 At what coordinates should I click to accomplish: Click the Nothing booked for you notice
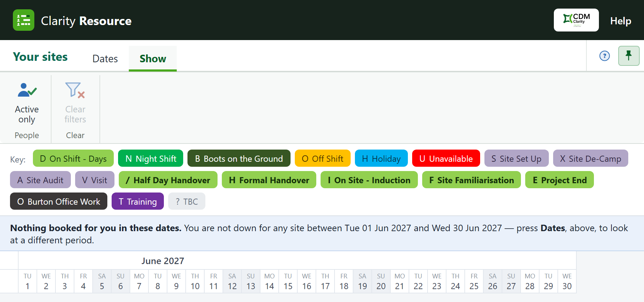point(322,234)
